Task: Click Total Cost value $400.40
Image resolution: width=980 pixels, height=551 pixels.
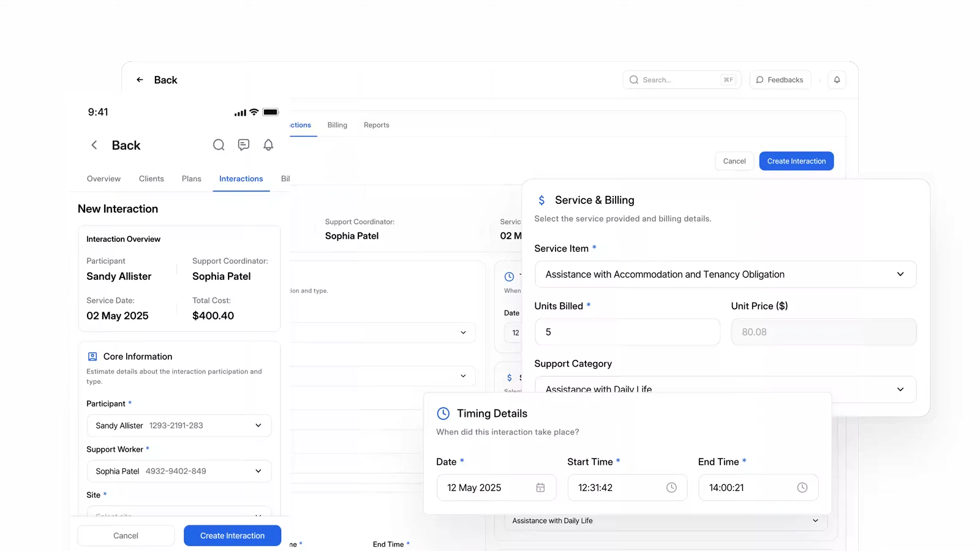Action: pos(213,316)
